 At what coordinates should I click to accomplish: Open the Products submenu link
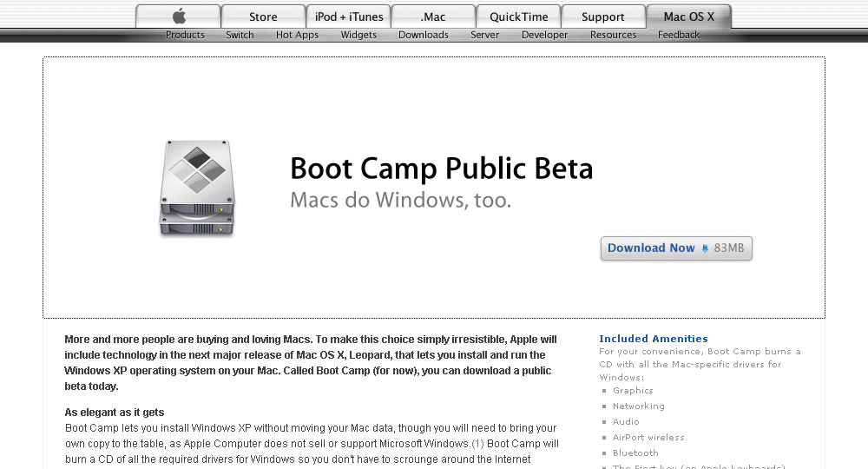185,35
